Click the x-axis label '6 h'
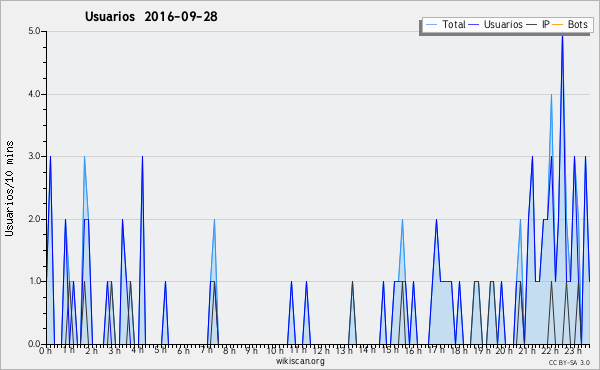The height and width of the screenshot is (370, 600). 183,350
